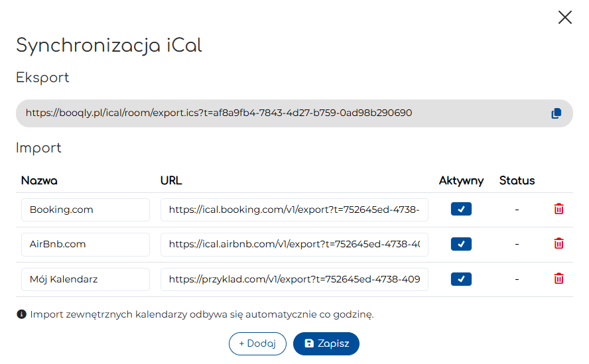Viewport: 589px width, 364px height.
Task: Save changes with the Zapisz button
Action: click(x=326, y=343)
